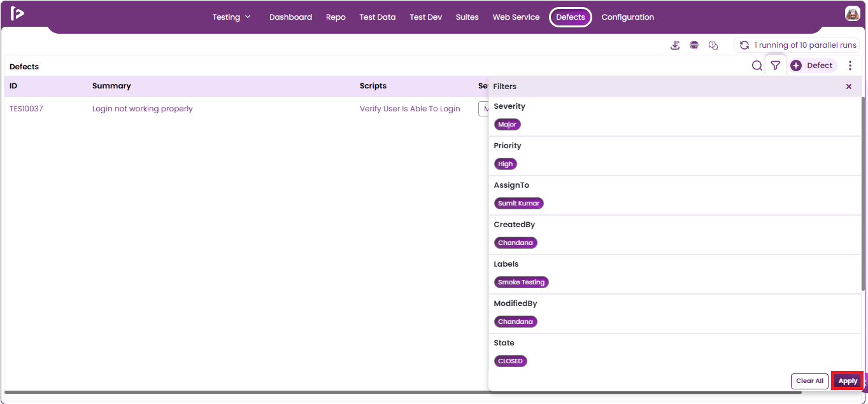Open defect TES10037 link
Viewport: 868px width, 404px height.
click(26, 109)
